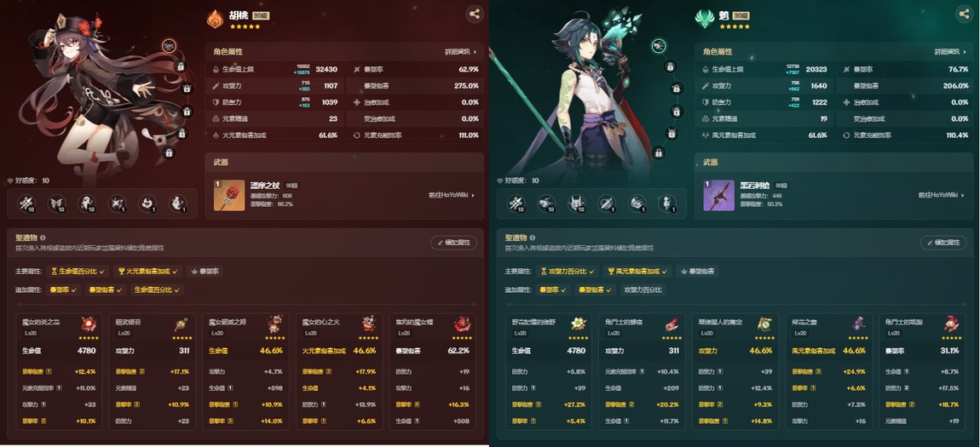Open 前往HoYoWiki link for 黑岩刺槍
The image size is (980, 447).
click(941, 196)
